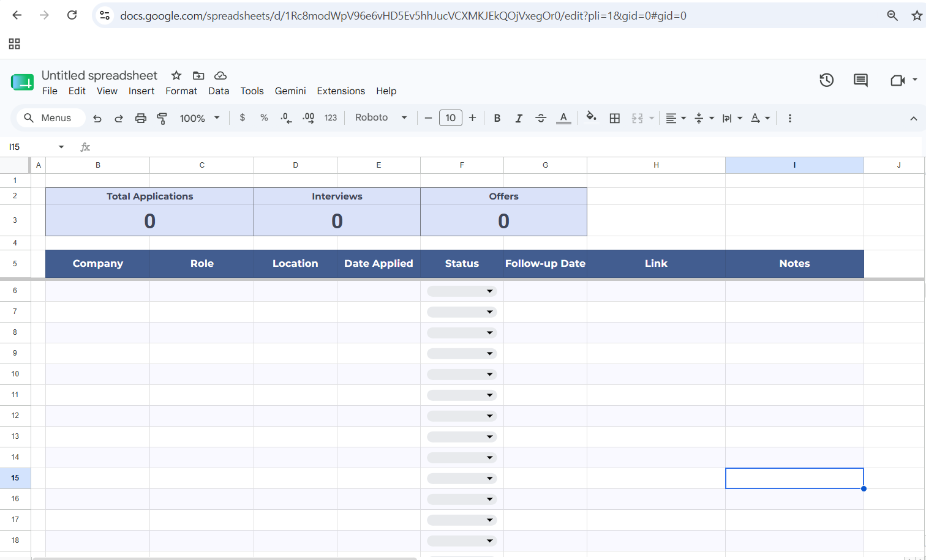Open the browser zoom magnifier icon

892,15
